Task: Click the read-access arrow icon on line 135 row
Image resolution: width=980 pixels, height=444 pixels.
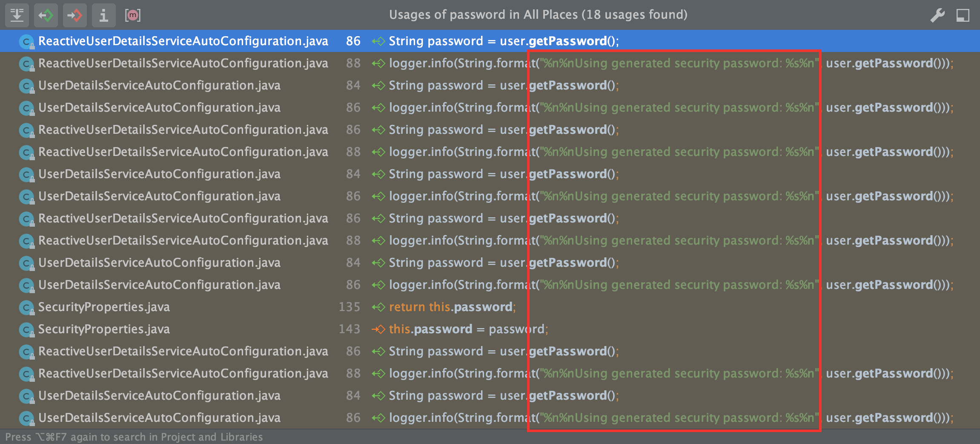Action: 378,307
